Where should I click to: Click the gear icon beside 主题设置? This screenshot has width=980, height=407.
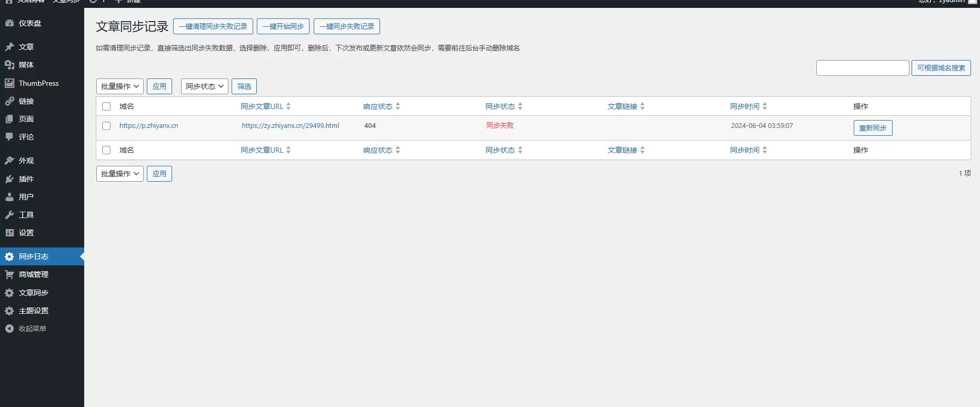click(9, 311)
